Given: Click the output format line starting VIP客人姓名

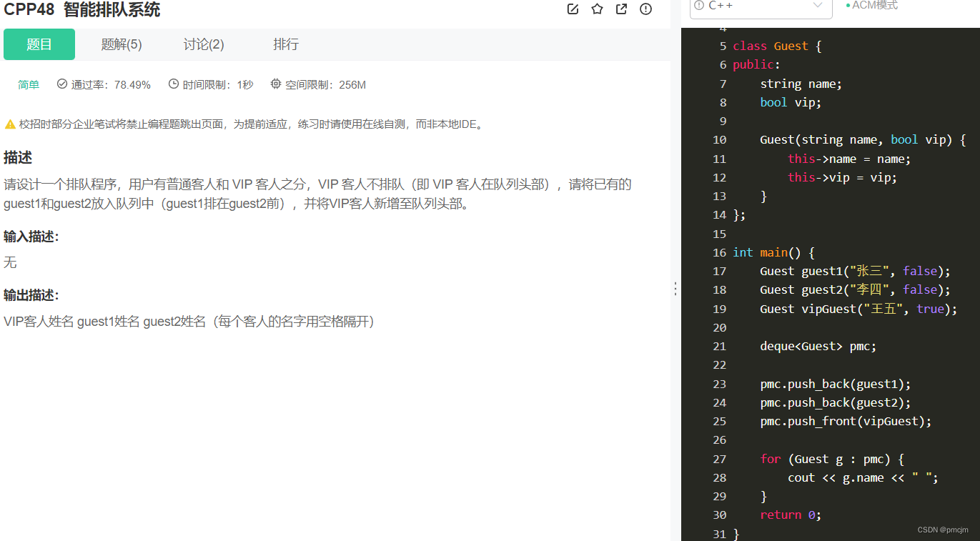Looking at the screenshot, I should click(189, 322).
